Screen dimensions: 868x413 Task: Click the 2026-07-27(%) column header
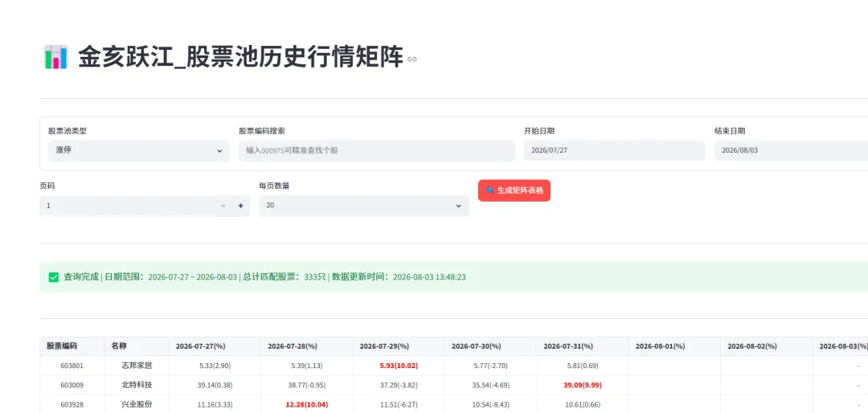tap(215, 346)
